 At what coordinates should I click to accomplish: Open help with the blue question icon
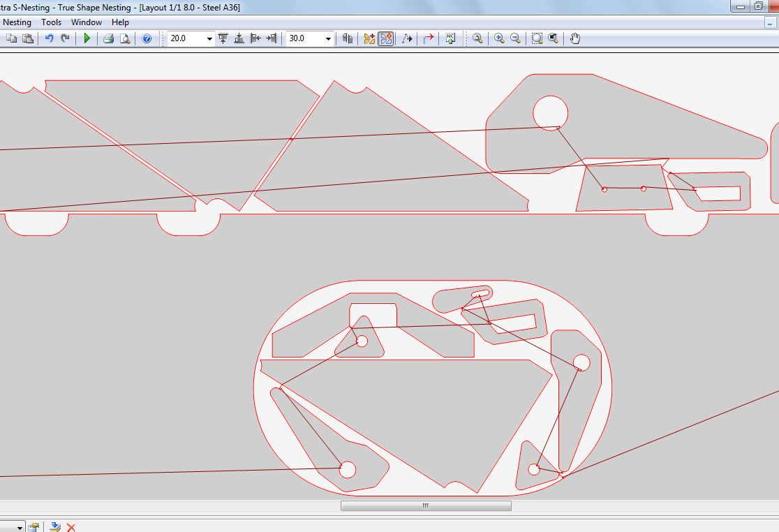pyautogui.click(x=147, y=38)
